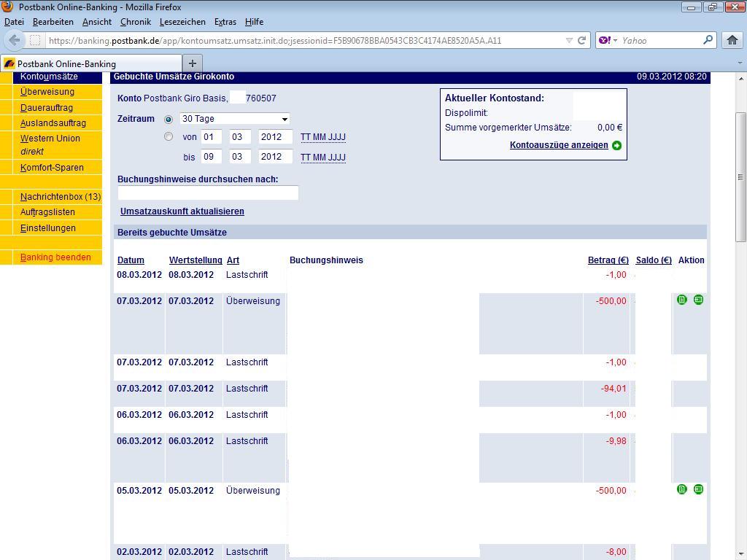Screen dimensions: 747x560
Task: Click the Buchungshinweise search text field
Action: tap(208, 192)
